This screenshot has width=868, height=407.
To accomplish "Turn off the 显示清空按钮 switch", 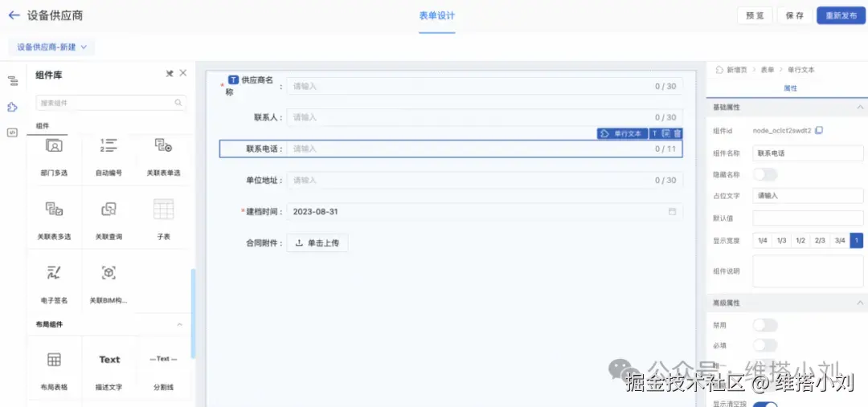I will click(765, 405).
